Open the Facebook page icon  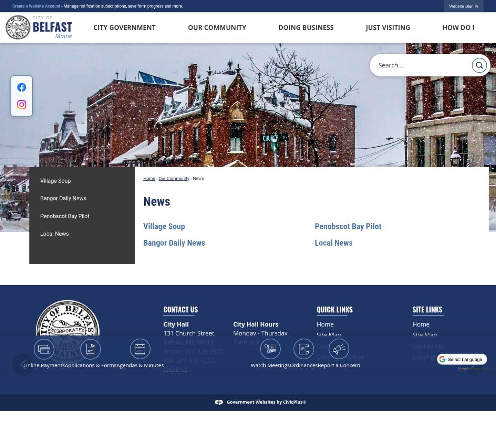[x=21, y=87]
